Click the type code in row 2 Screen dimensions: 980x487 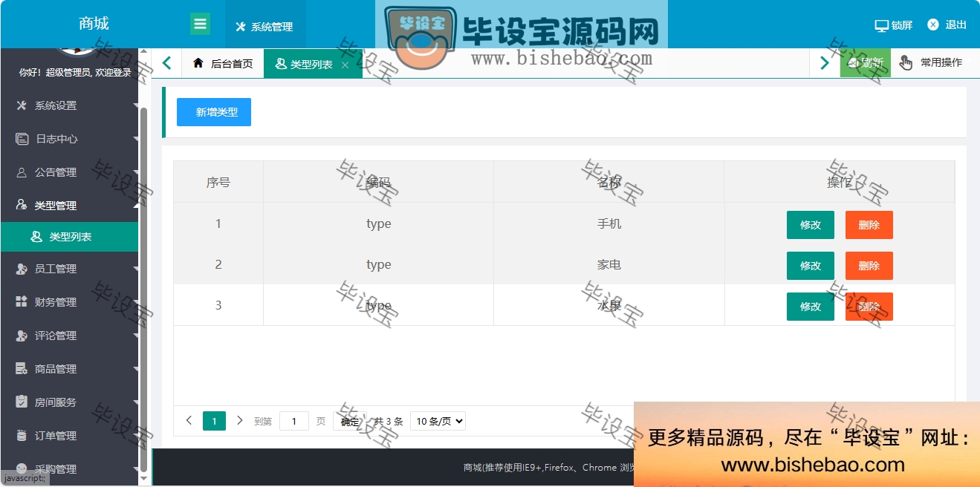click(x=379, y=264)
